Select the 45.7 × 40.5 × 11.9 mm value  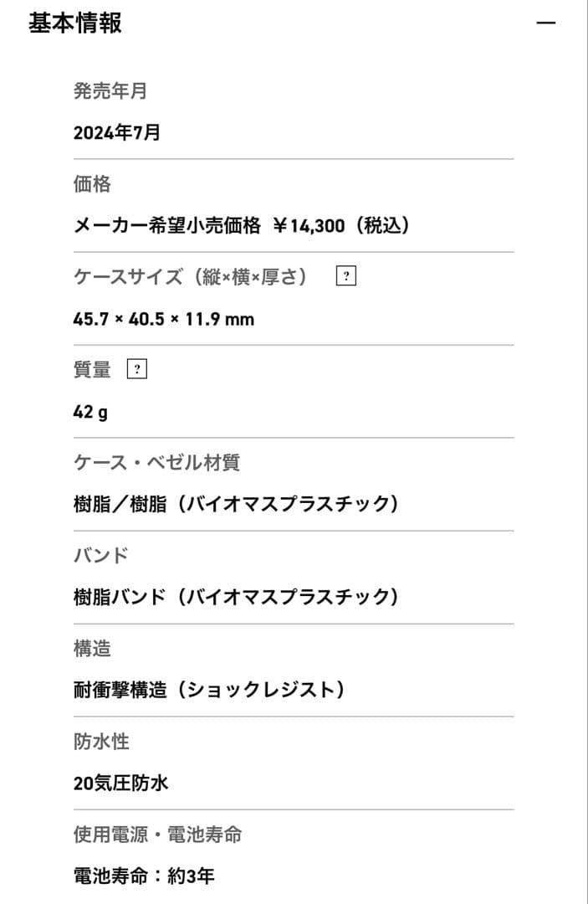click(x=164, y=319)
